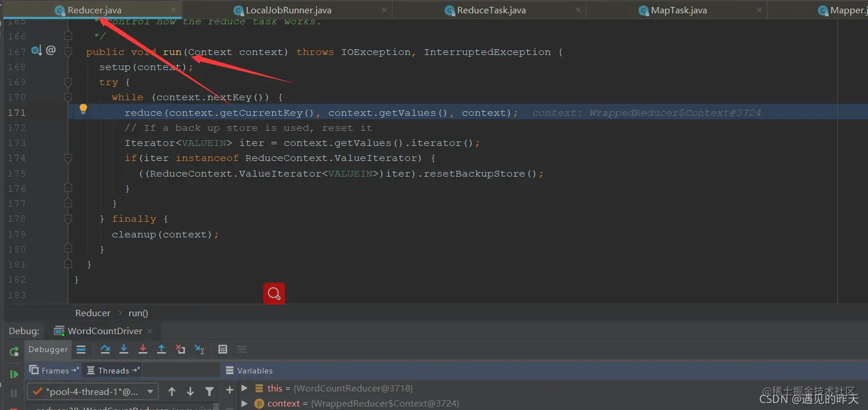Click the lightbulb intention icon on line 171
Screen dimensions: 868x410
point(83,109)
